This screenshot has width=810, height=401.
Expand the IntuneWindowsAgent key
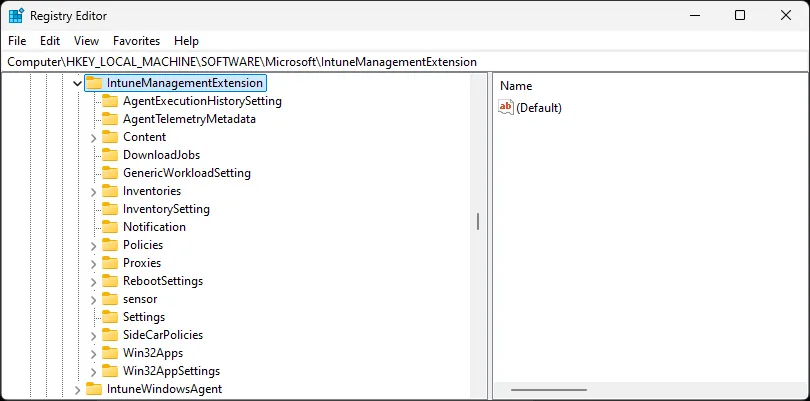click(x=77, y=390)
